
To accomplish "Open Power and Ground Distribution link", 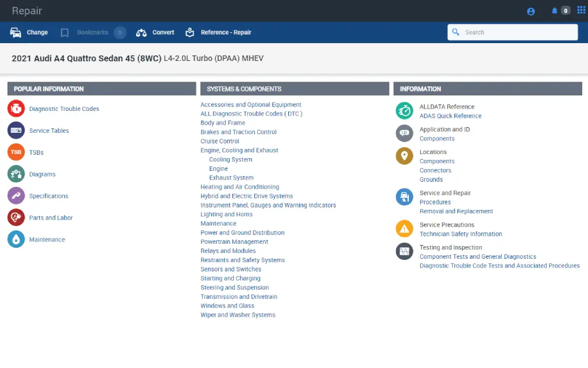I will point(242,233).
